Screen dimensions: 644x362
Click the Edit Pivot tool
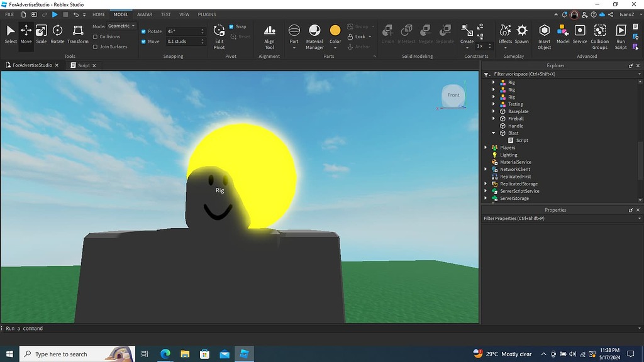(218, 35)
